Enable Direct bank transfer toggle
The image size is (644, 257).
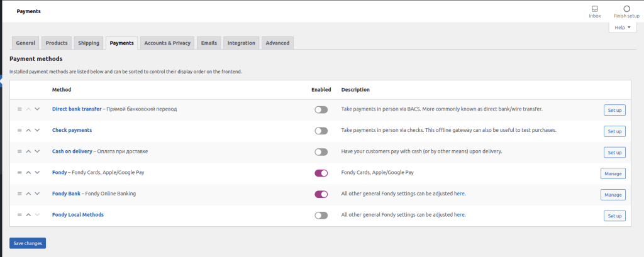tap(321, 109)
